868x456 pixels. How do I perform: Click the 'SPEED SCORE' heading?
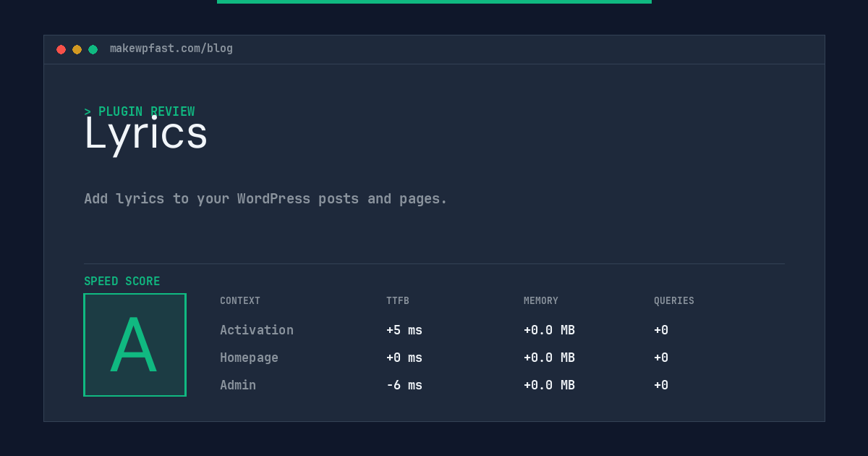pos(122,281)
